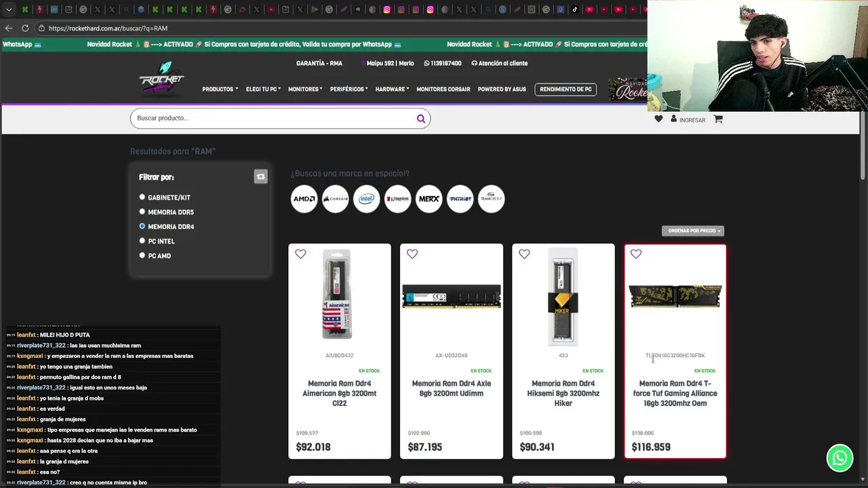Open the American 8gb RAM product image
The image size is (868, 488).
coord(337,294)
